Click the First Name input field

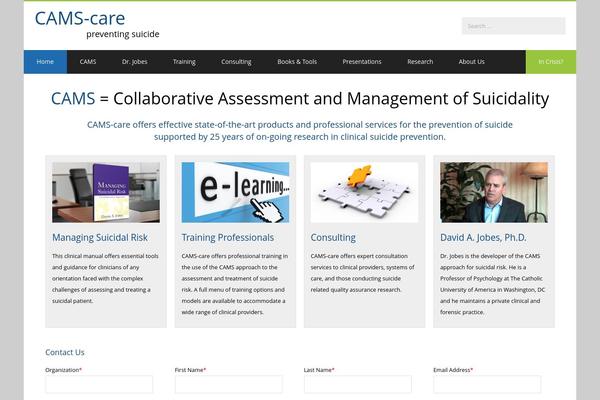pyautogui.click(x=228, y=384)
